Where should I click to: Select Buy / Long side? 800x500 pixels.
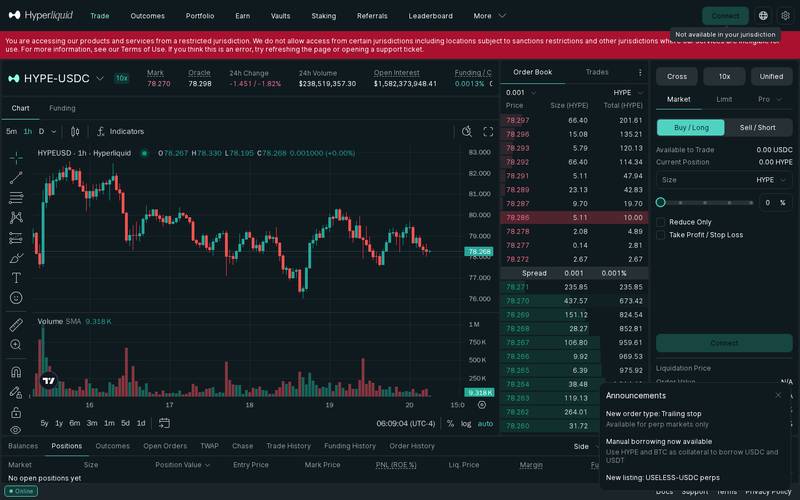click(x=691, y=128)
